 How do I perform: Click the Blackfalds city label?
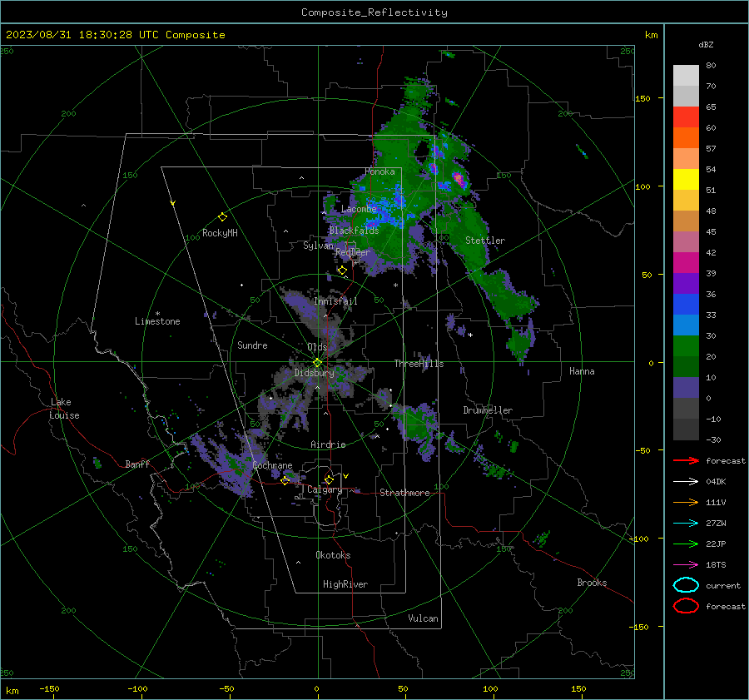pyautogui.click(x=354, y=231)
